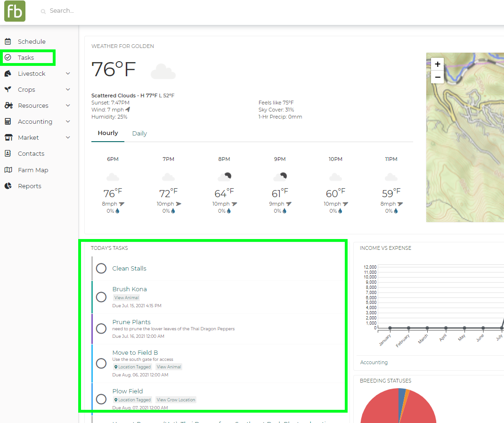Screen dimensions: 504x423
Task: Zoom in on the map
Action: click(x=438, y=64)
